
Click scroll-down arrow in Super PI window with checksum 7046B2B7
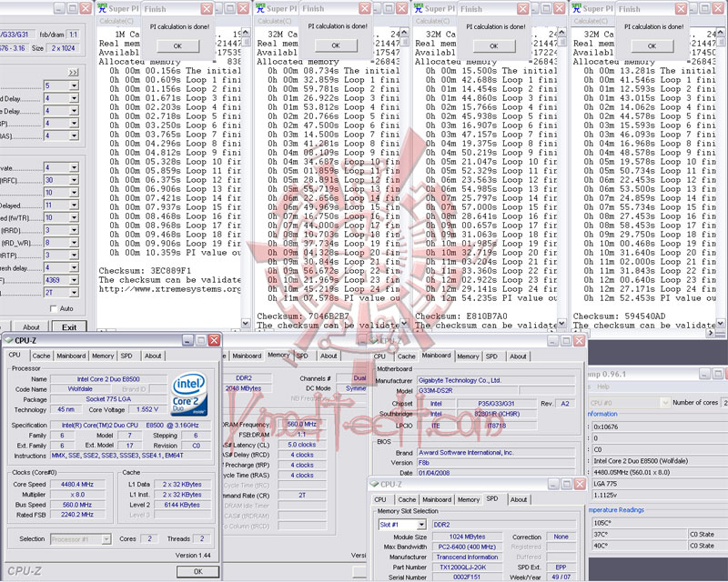tap(404, 323)
